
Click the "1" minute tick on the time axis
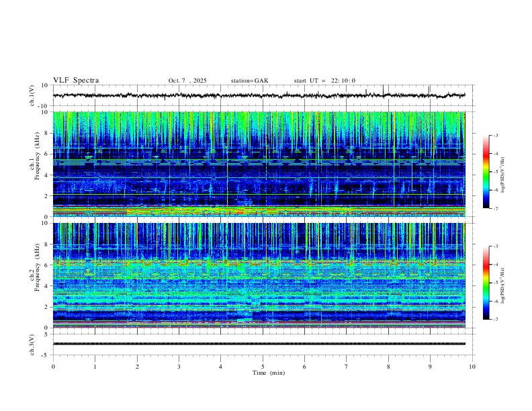(95, 367)
